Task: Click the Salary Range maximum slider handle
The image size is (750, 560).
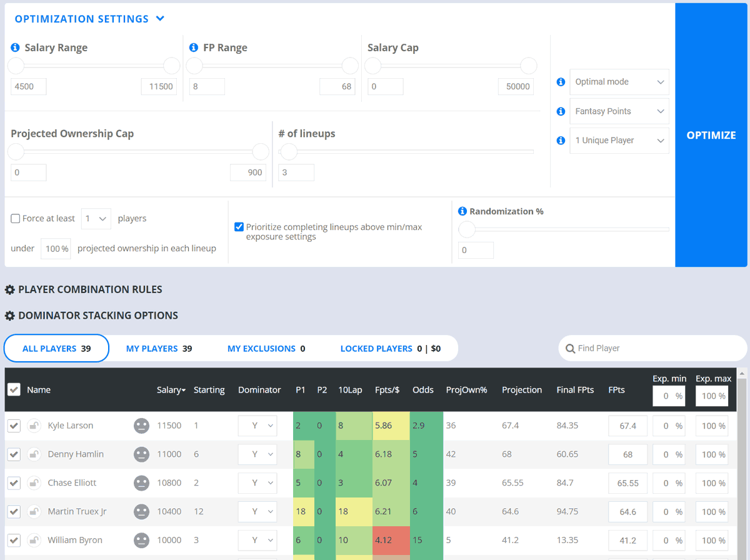Action: [171, 66]
